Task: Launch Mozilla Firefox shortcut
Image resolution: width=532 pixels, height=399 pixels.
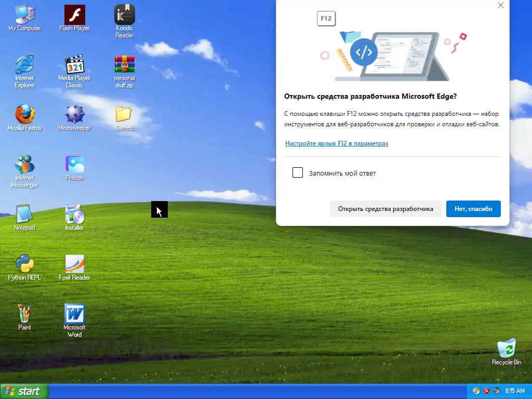Action: click(24, 118)
